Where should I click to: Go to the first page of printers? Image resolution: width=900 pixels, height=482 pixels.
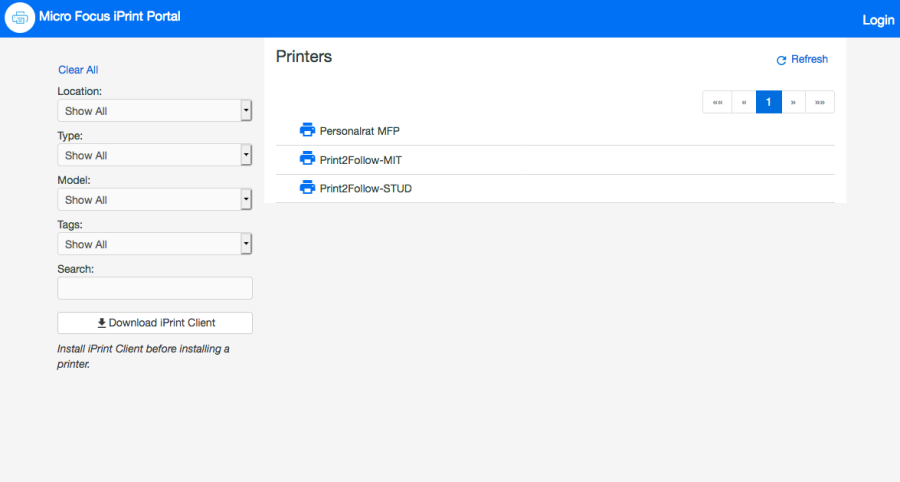click(717, 102)
